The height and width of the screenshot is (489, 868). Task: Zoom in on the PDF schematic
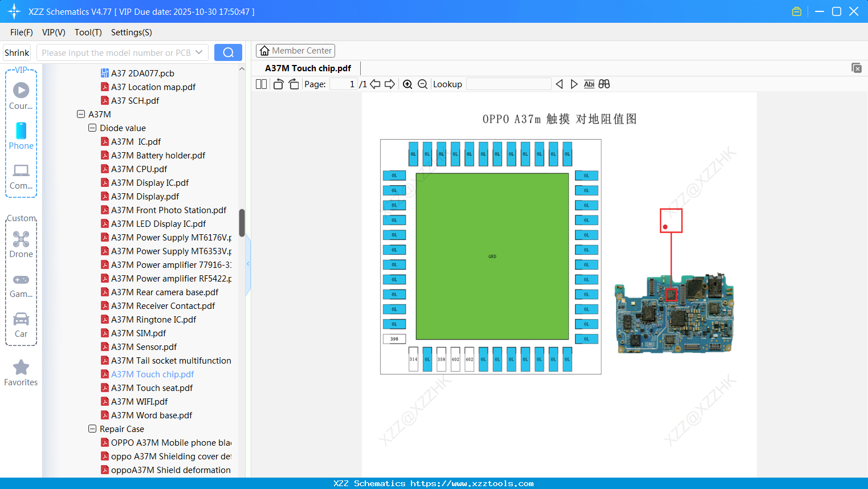(407, 84)
